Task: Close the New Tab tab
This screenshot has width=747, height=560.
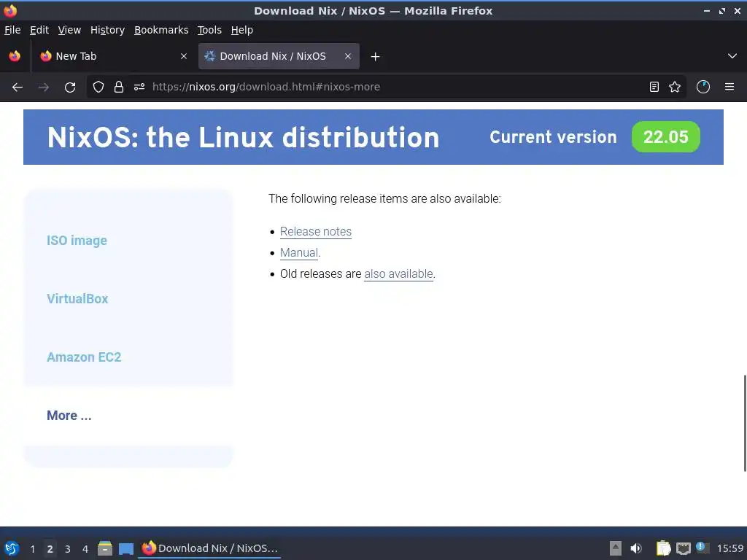Action: [x=184, y=56]
